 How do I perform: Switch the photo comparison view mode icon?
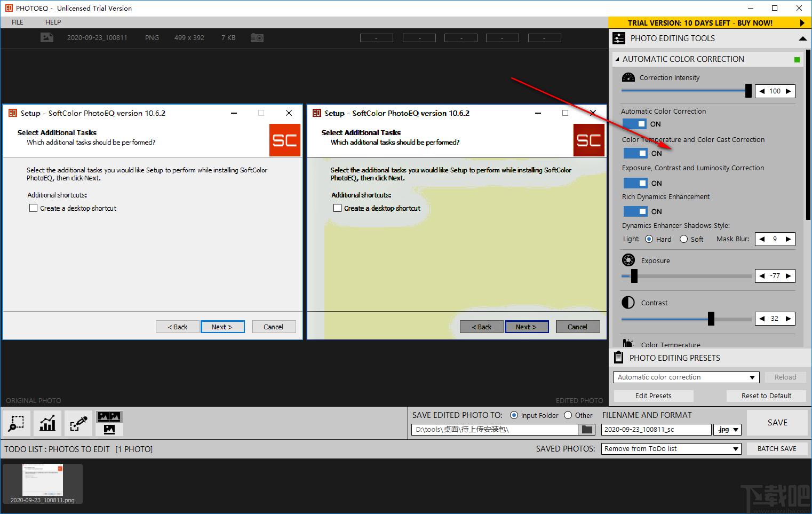click(109, 423)
